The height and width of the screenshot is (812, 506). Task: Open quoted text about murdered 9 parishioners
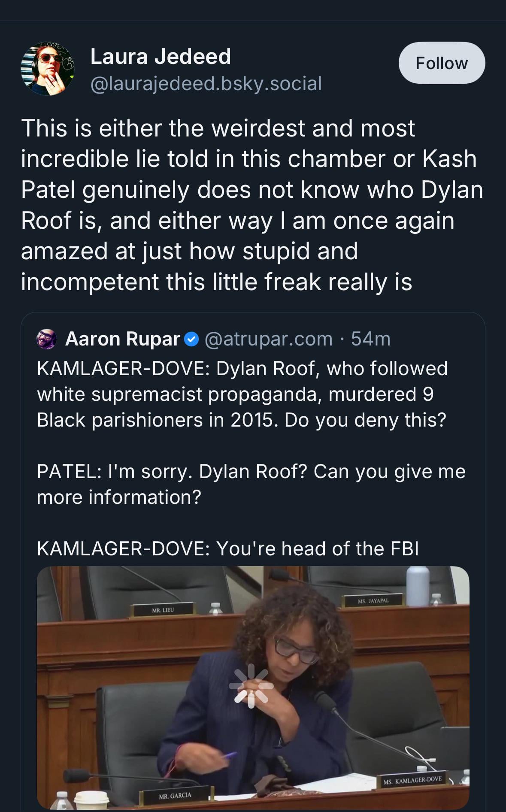pyautogui.click(x=242, y=394)
